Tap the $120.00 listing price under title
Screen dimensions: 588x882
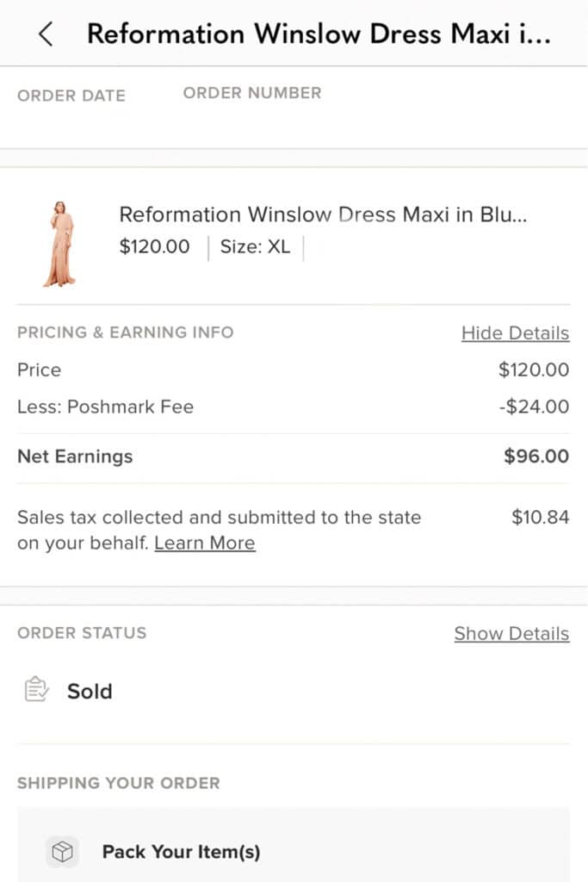pos(155,246)
